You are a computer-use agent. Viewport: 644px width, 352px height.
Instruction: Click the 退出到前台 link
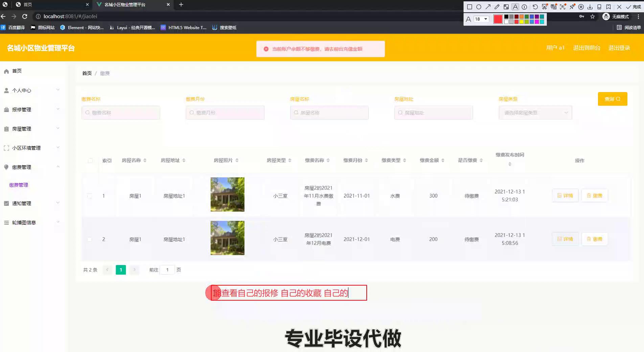(x=586, y=48)
